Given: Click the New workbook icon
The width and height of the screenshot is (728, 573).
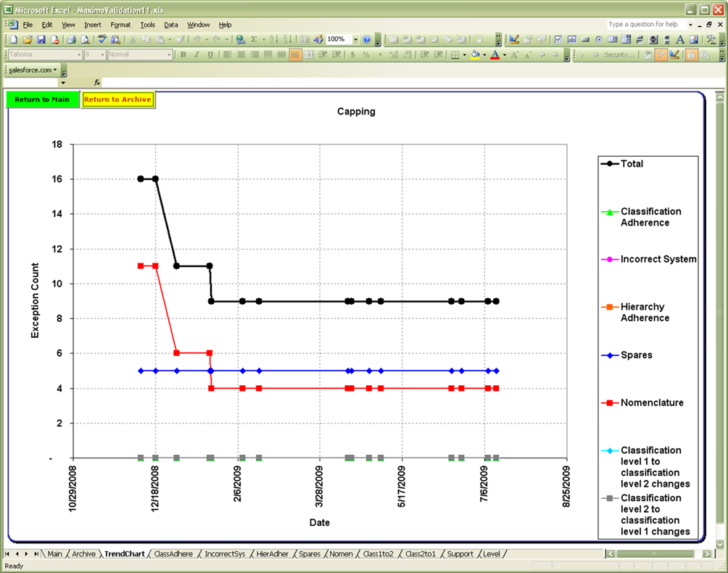Looking at the screenshot, I should pyautogui.click(x=14, y=39).
